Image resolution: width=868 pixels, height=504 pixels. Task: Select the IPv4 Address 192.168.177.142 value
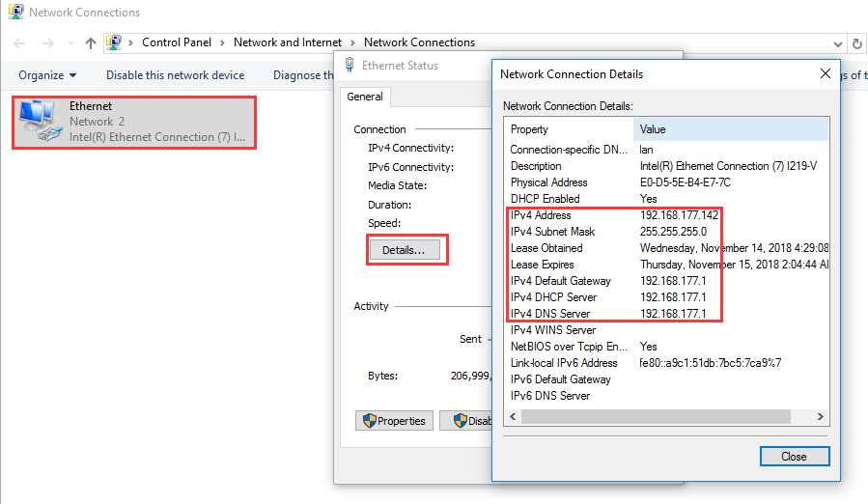pos(679,215)
